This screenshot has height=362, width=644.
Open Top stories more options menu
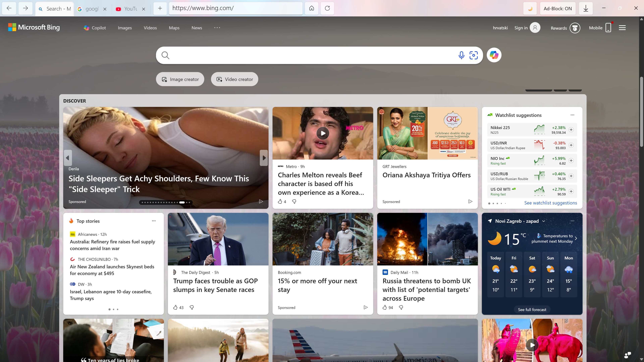154,221
